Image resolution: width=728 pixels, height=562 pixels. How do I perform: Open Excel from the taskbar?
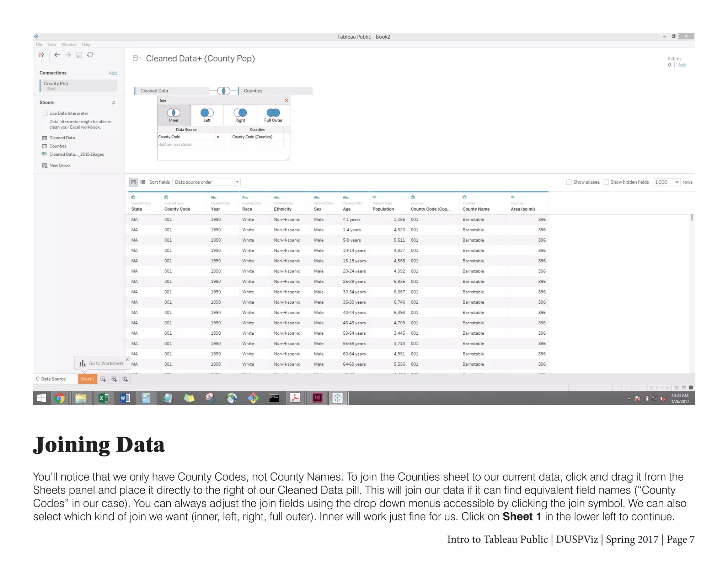pos(103,398)
